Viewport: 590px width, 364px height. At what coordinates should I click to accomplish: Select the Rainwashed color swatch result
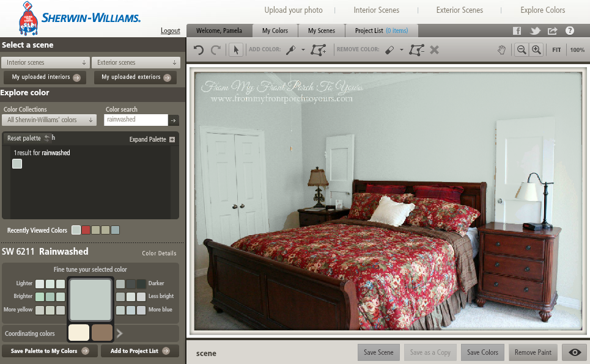tap(17, 164)
